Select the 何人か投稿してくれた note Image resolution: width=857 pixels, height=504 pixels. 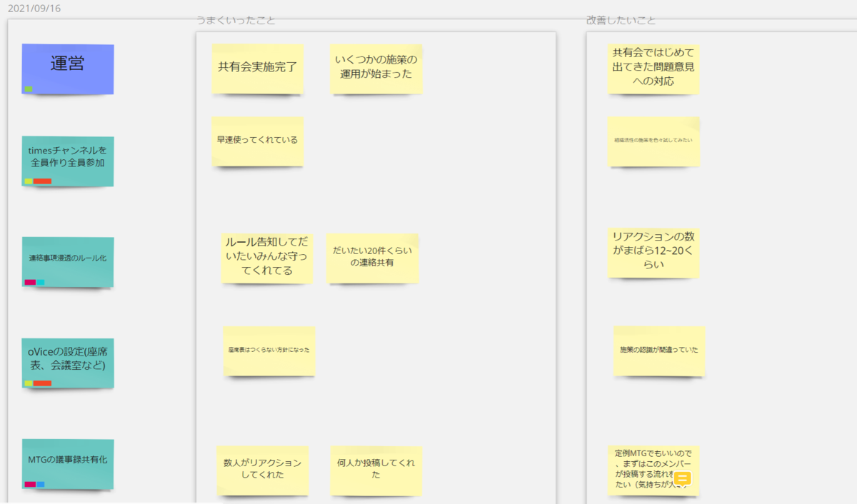[376, 471]
